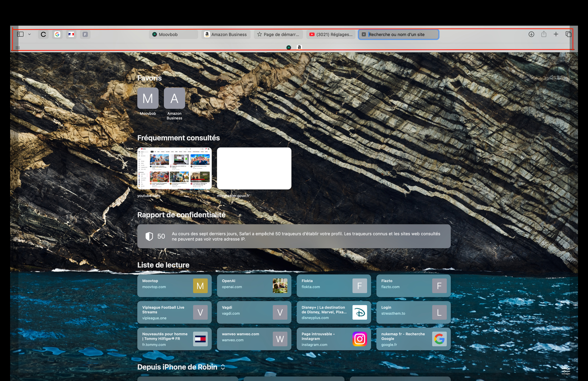The image size is (588, 381).
Task: Click the pinned tab with C icon
Action: pyautogui.click(x=43, y=34)
